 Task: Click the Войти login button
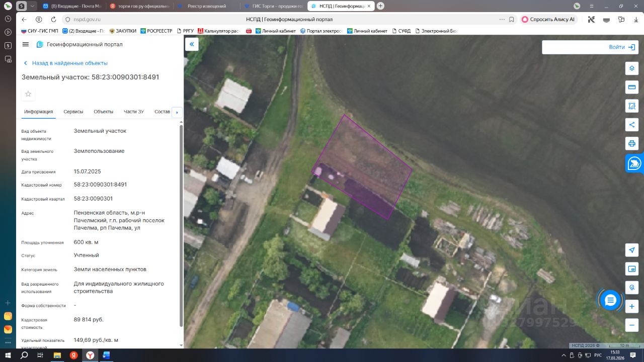tap(621, 47)
